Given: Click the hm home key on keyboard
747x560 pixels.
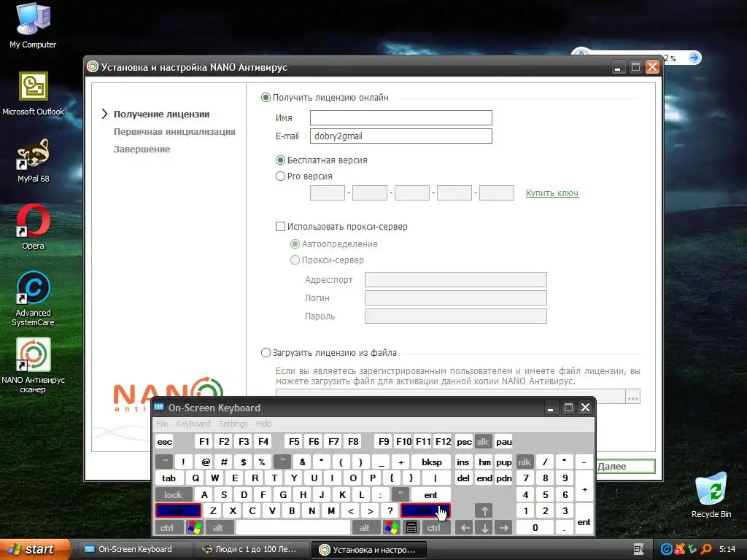Looking at the screenshot, I should pos(484,462).
